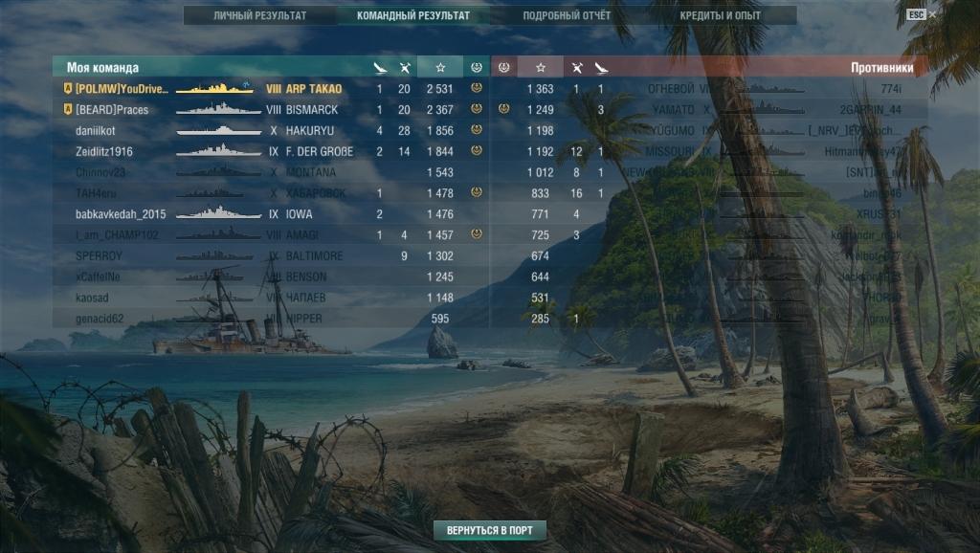980x553 pixels.
Task: Sort my team by star experience column
Action: pos(440,67)
